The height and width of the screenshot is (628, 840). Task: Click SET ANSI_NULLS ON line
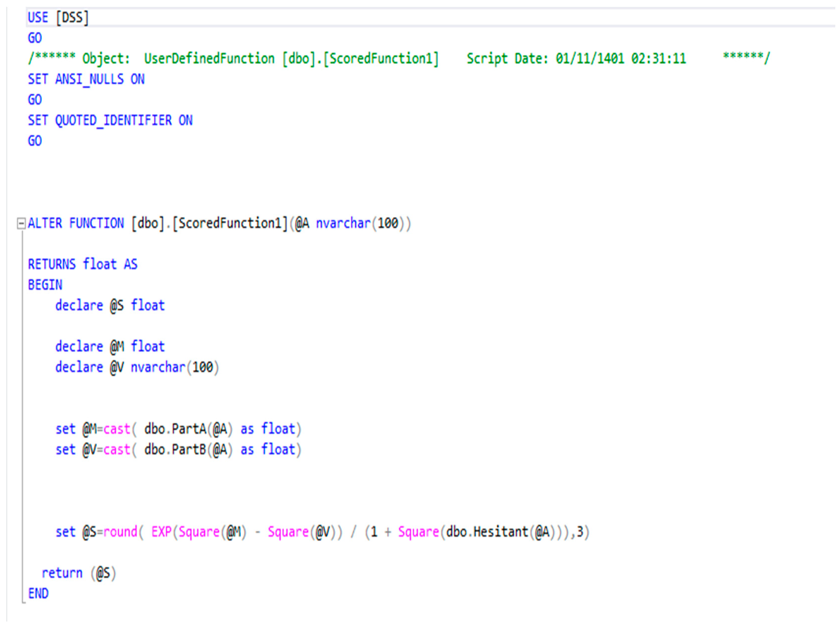coord(86,79)
